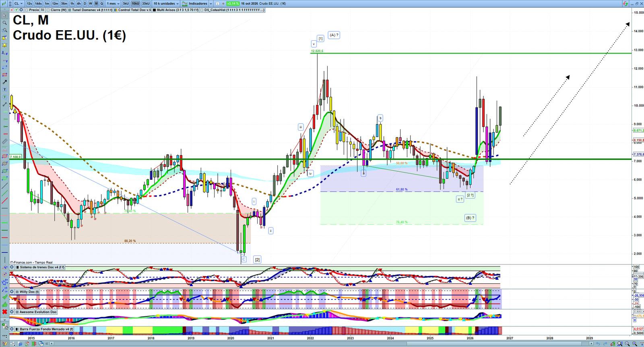Open the Indicadores button
Image resolution: width=644 pixels, height=347 pixels.
195,3
